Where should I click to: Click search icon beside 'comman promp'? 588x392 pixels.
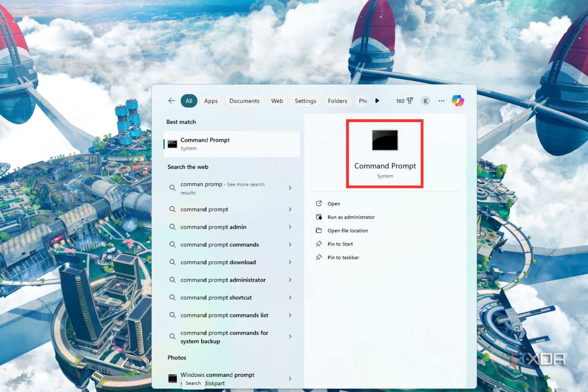(x=172, y=188)
